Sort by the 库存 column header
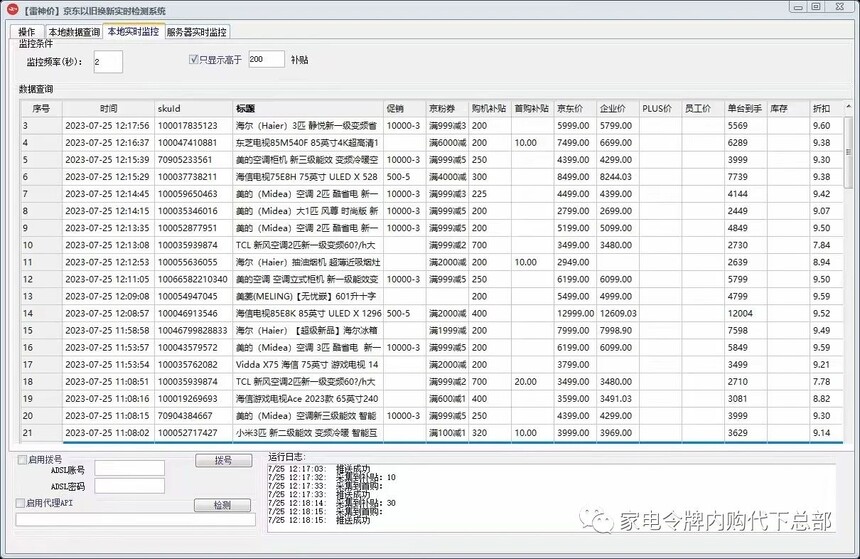 tap(788, 109)
